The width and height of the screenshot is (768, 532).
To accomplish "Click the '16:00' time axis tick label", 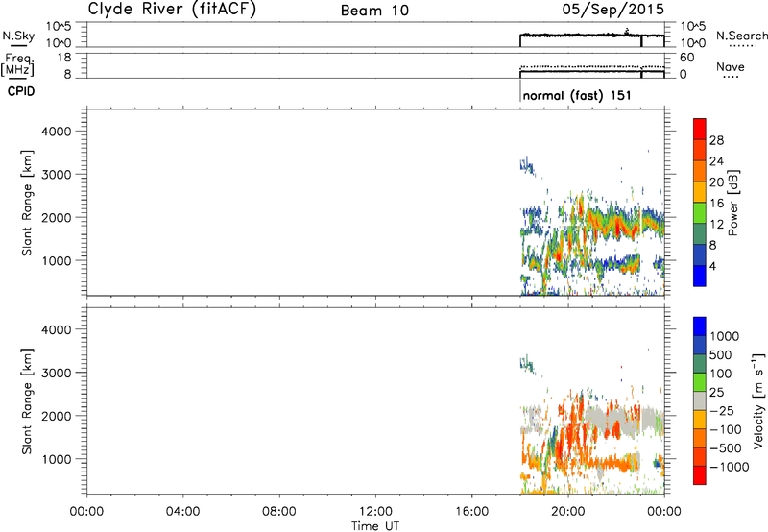I will coord(471,512).
